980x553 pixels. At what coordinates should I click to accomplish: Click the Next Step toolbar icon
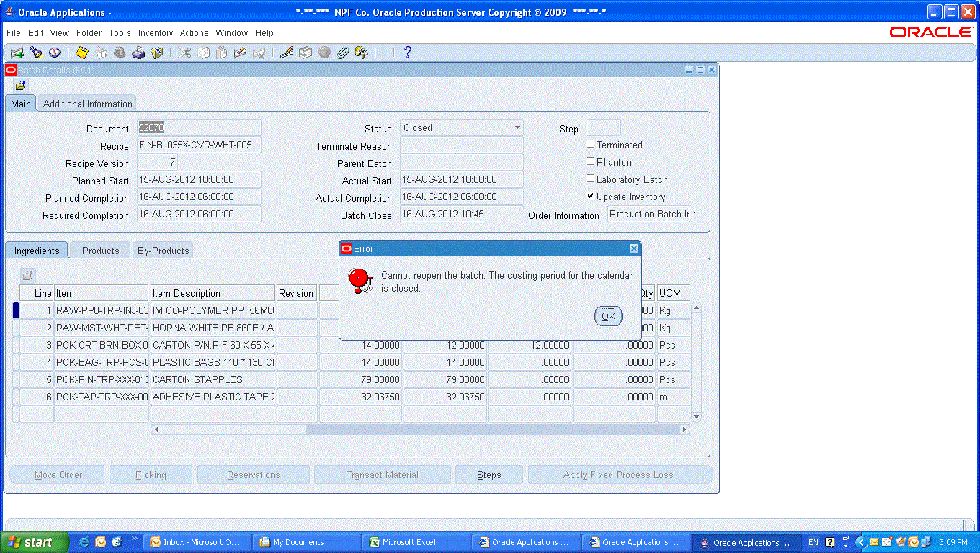tap(101, 53)
